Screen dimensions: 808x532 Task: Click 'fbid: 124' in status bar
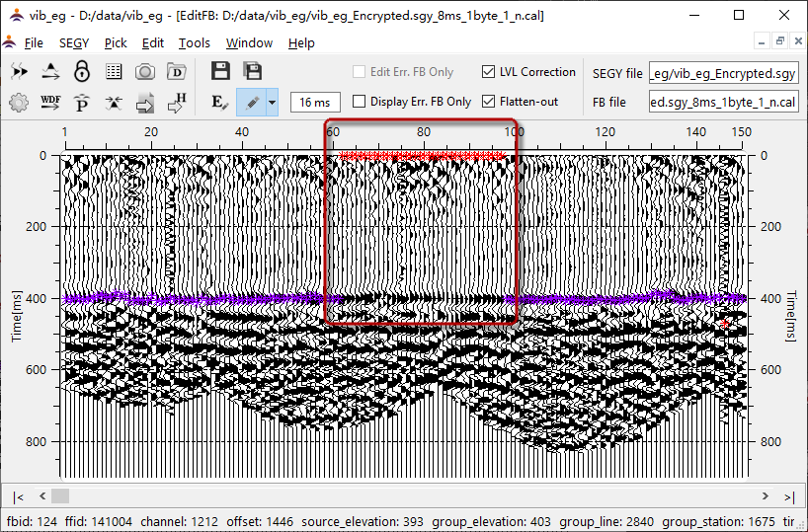[x=32, y=522]
